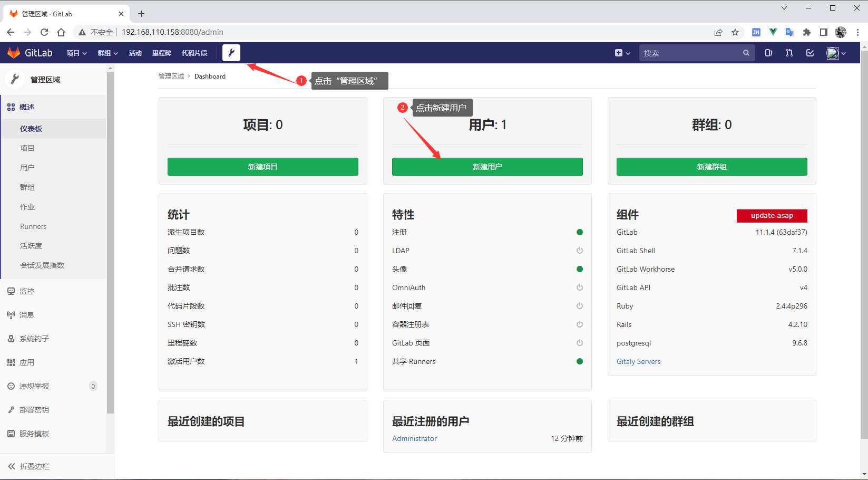Open browser side panel icon
The height and width of the screenshot is (480, 868).
pos(824,32)
